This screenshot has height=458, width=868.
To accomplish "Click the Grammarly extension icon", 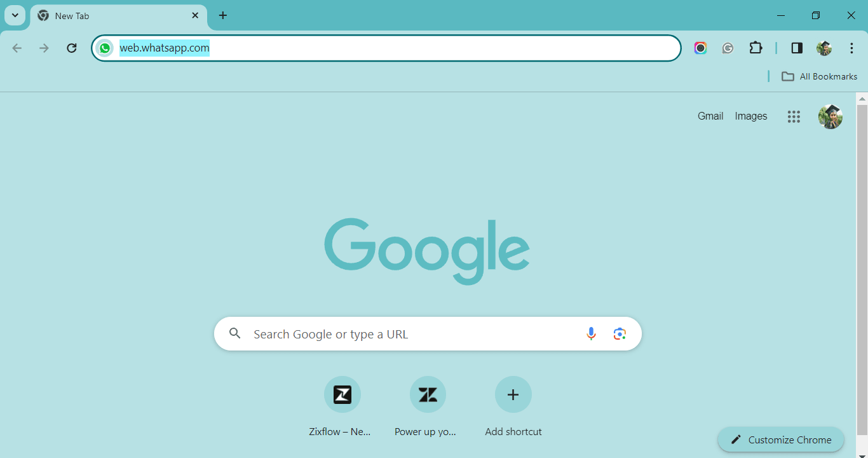I will pos(728,48).
